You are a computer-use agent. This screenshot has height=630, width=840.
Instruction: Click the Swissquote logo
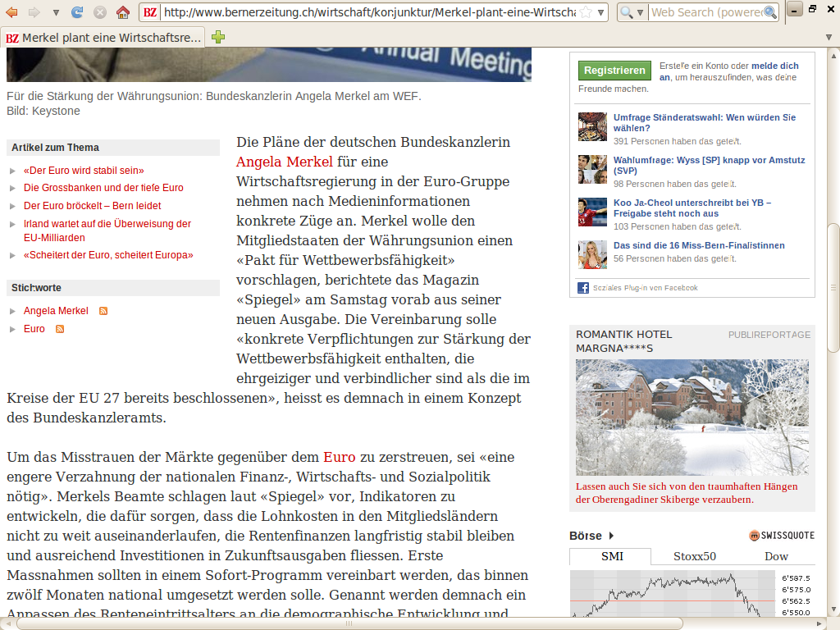(x=782, y=535)
